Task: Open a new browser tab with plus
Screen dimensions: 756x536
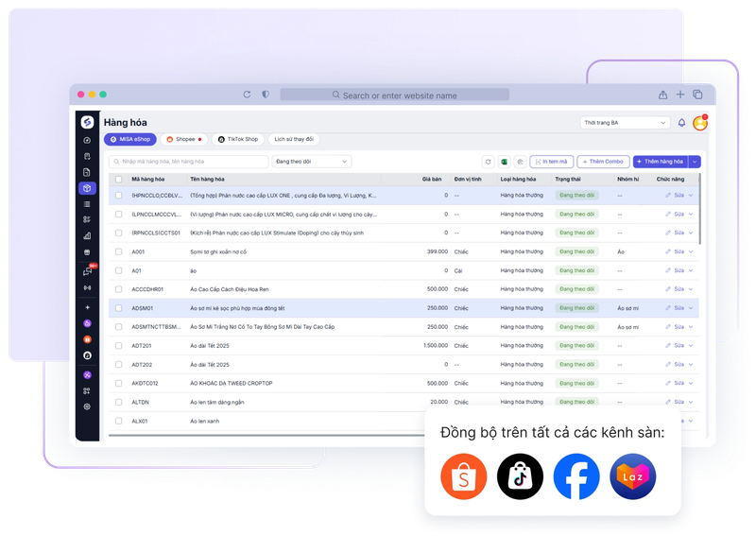Action: (680, 95)
